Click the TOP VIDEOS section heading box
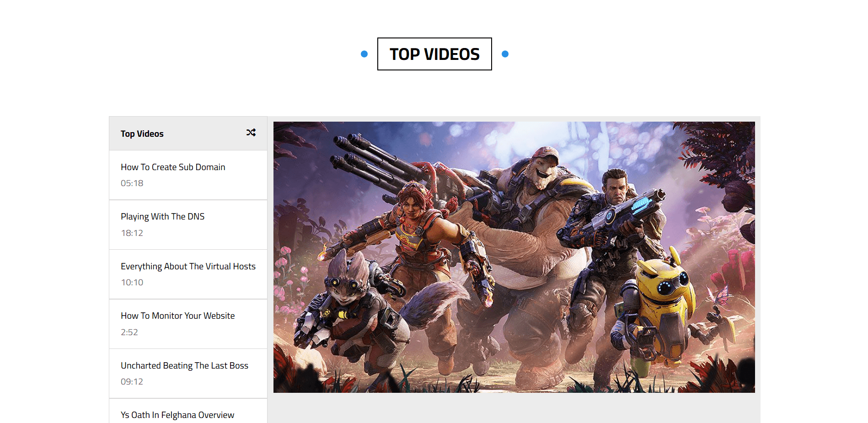This screenshot has height=423, width=868. pyautogui.click(x=434, y=54)
